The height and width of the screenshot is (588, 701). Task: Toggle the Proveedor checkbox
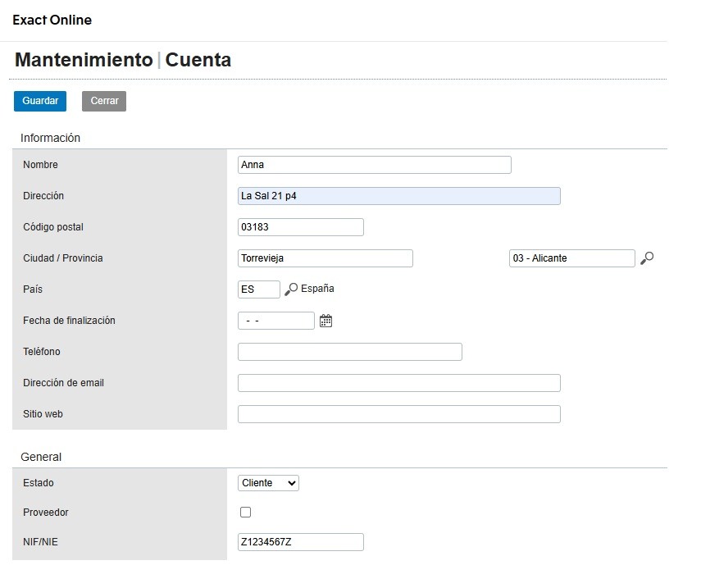tap(245, 513)
